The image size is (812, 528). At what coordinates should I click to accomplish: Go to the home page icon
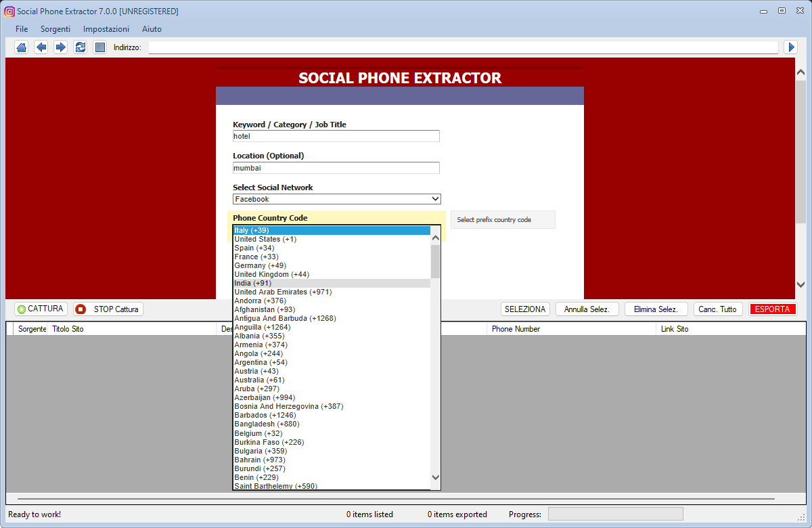tap(22, 47)
